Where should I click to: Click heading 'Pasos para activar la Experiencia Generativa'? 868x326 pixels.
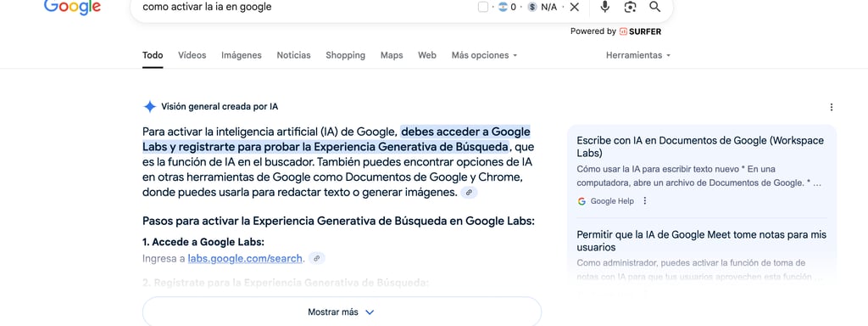338,222
